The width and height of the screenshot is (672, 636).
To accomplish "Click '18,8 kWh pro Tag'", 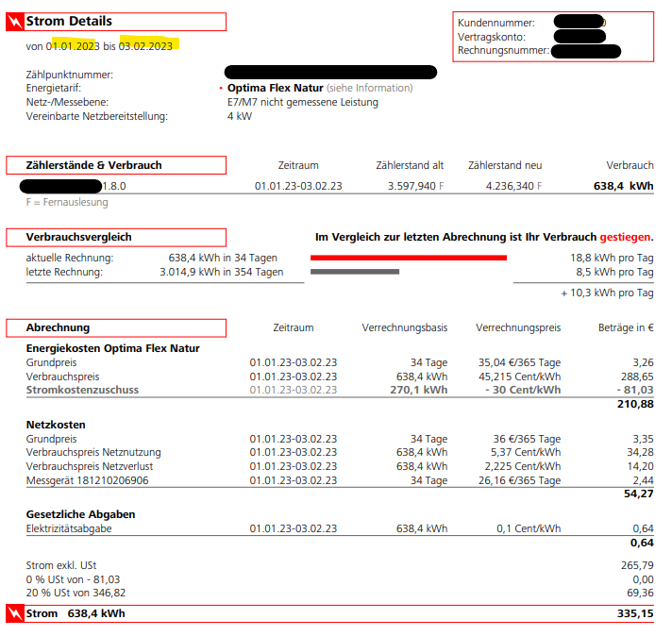I will tap(612, 258).
